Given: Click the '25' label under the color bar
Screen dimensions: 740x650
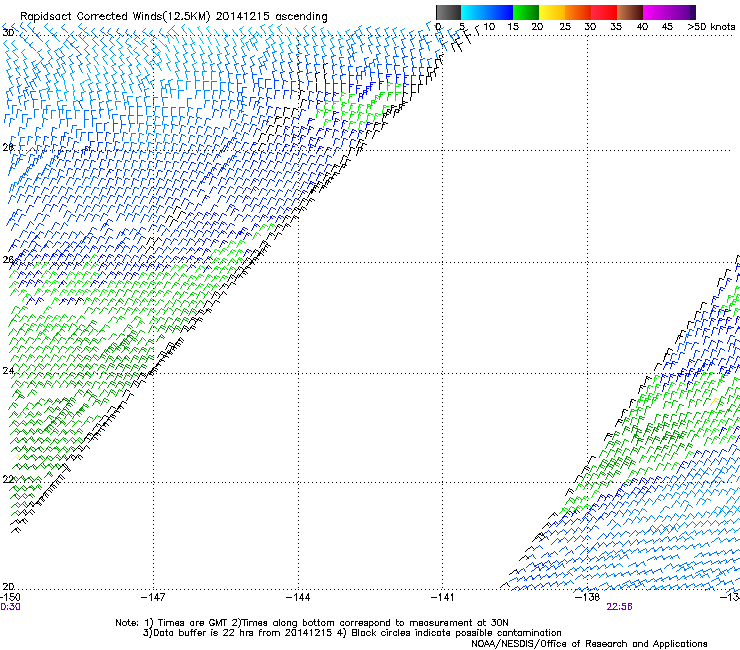Looking at the screenshot, I should pyautogui.click(x=565, y=27).
